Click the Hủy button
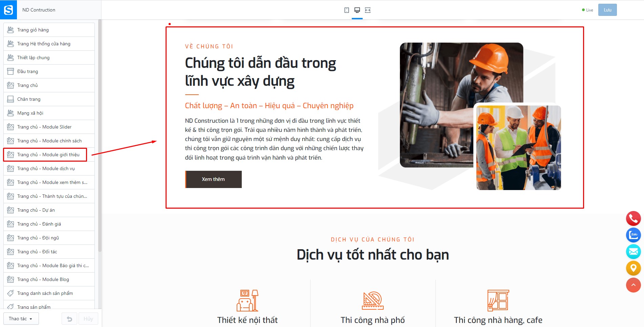 (x=88, y=319)
